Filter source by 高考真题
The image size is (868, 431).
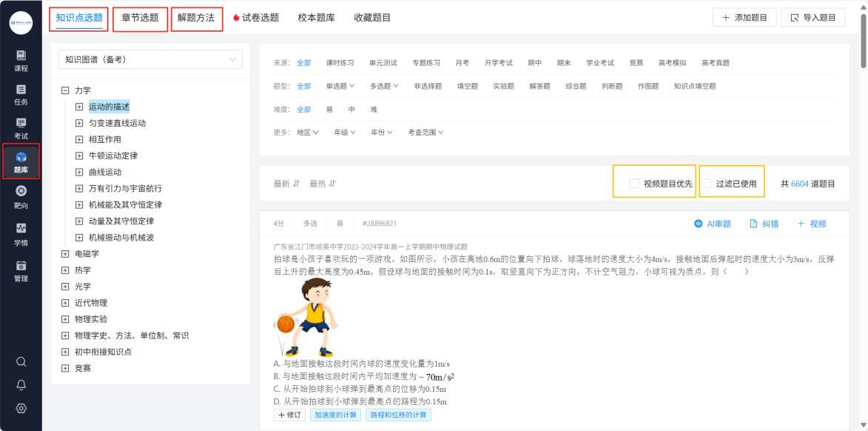[716, 63]
